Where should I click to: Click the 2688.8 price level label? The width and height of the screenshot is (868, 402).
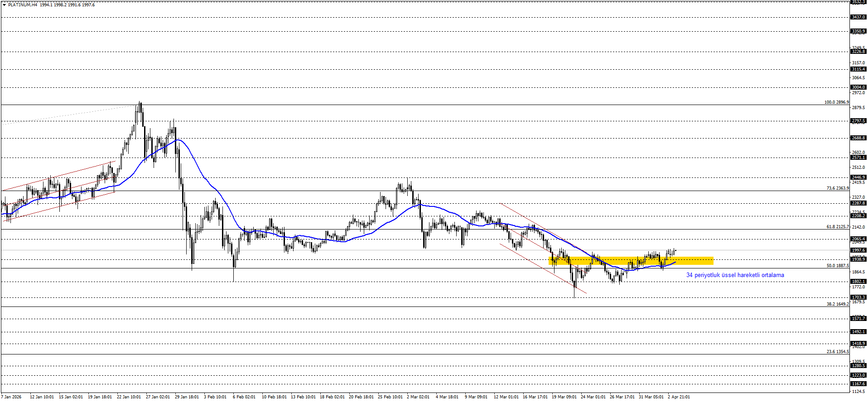click(x=858, y=138)
